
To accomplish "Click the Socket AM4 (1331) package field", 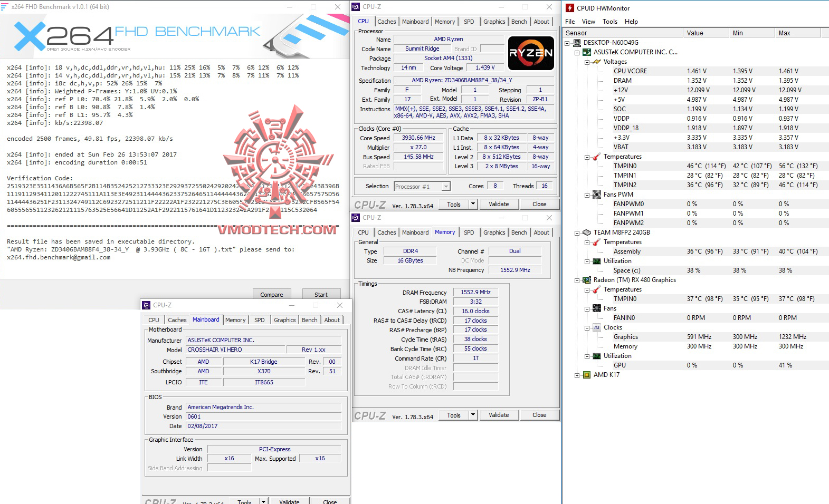I will coord(449,58).
